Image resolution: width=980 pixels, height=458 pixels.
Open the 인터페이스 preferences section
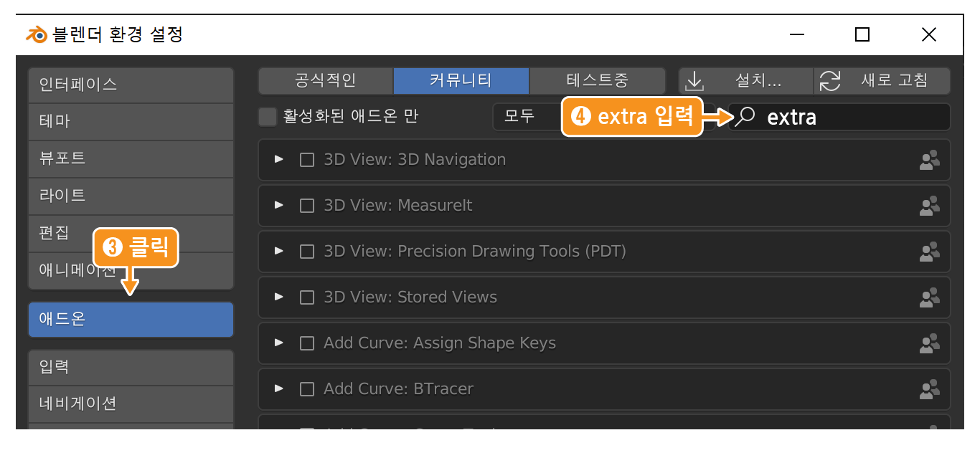[131, 85]
